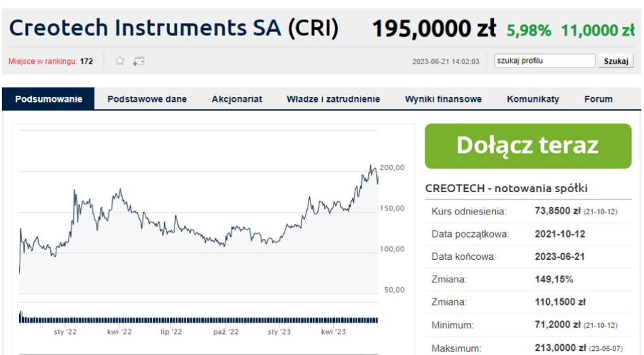Click the kwi '22 axis label

pos(120,332)
